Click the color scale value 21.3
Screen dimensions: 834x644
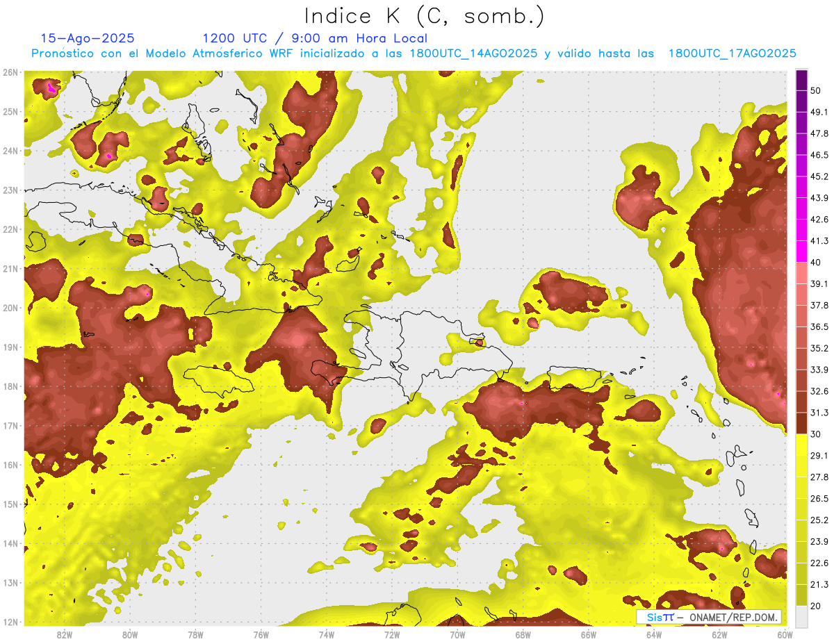coord(819,584)
